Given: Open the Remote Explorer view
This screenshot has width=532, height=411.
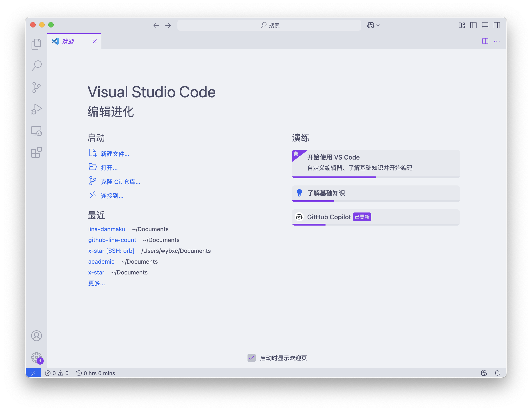Looking at the screenshot, I should coord(36,131).
